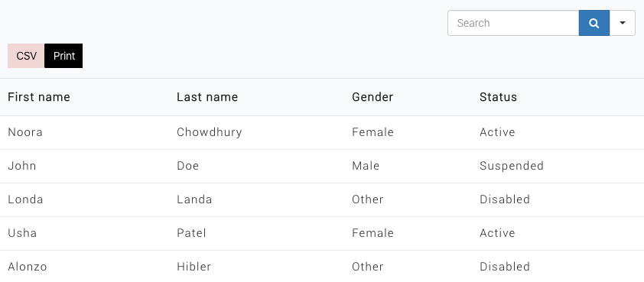Focus the Search input field
The width and height of the screenshot is (644, 282).
513,23
